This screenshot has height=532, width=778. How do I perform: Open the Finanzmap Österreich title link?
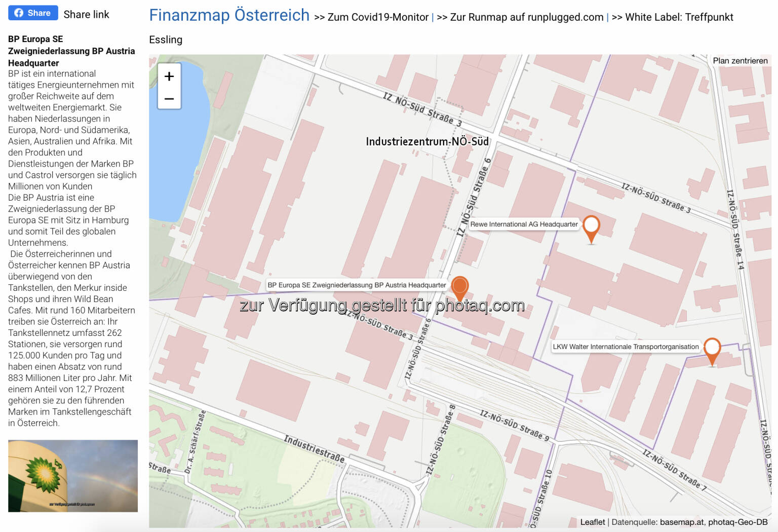click(x=229, y=15)
